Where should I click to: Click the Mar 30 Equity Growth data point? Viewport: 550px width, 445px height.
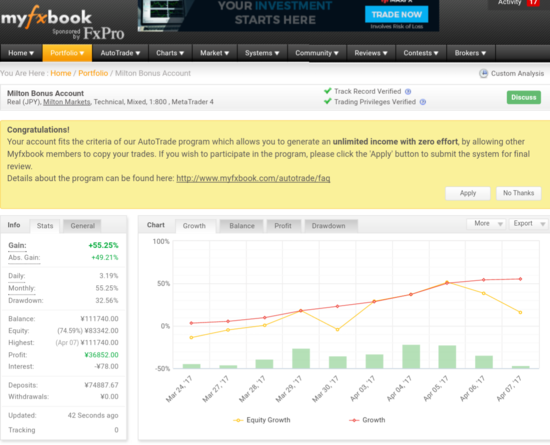click(x=337, y=330)
